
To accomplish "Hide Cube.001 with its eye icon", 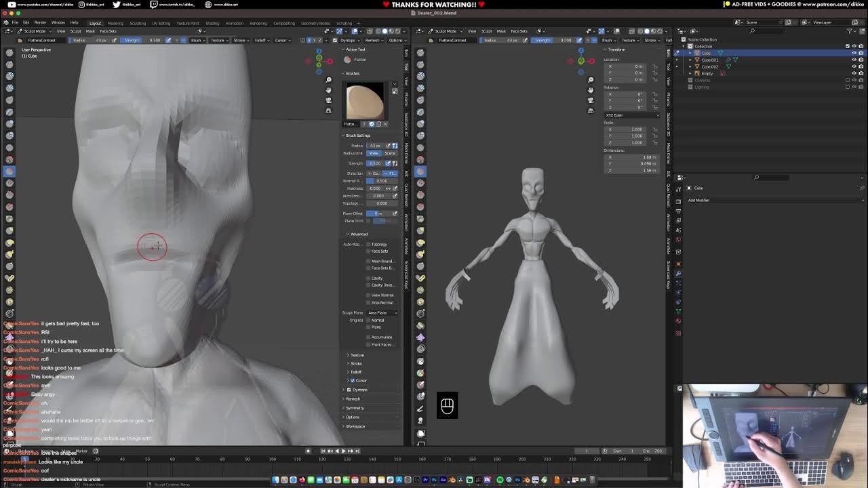I will tap(854, 60).
